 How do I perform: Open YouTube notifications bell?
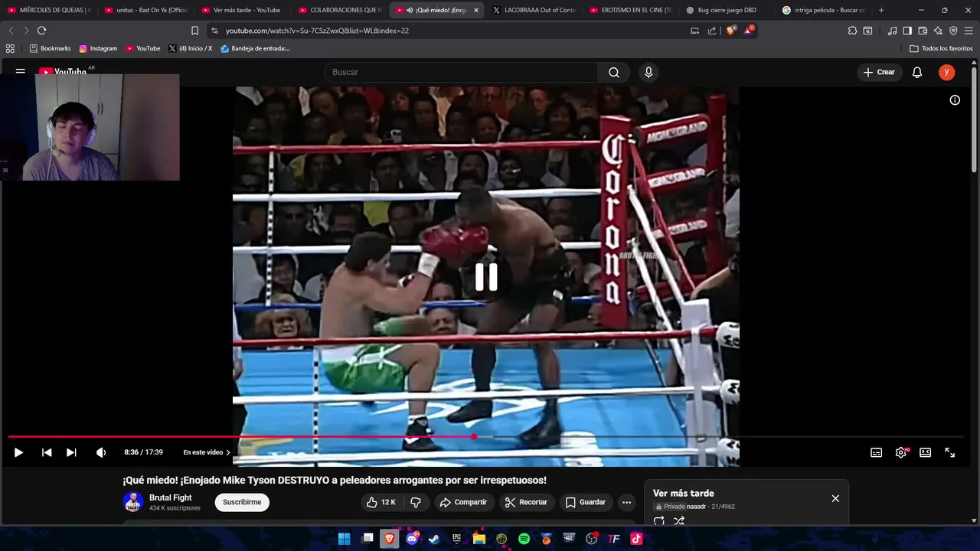[x=917, y=72]
